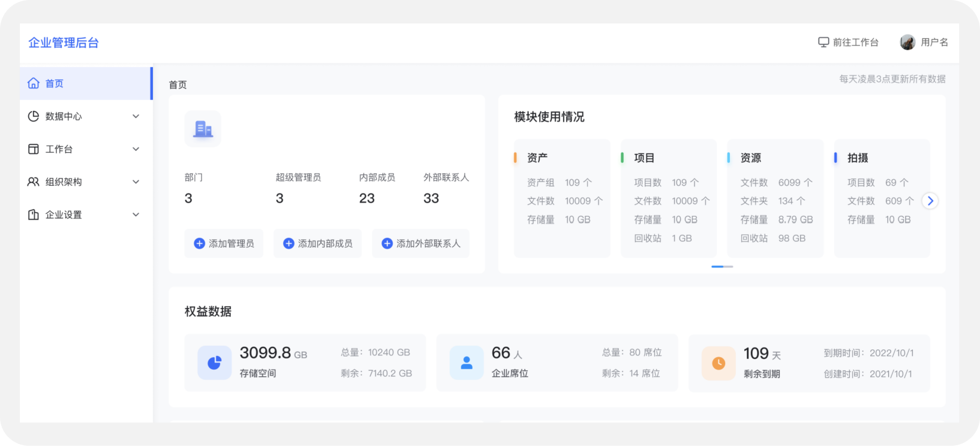Click 到期时间: 2022/10/1 text

[x=869, y=353]
